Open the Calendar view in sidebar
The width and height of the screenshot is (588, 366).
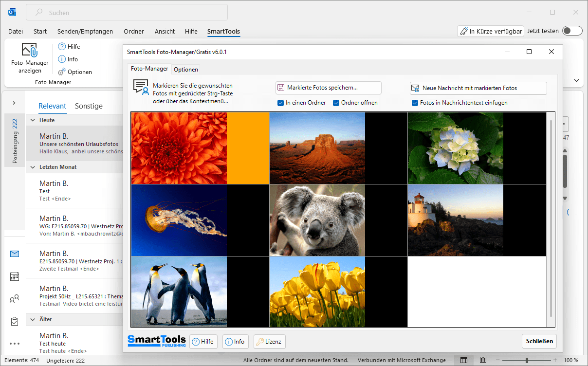(x=15, y=276)
